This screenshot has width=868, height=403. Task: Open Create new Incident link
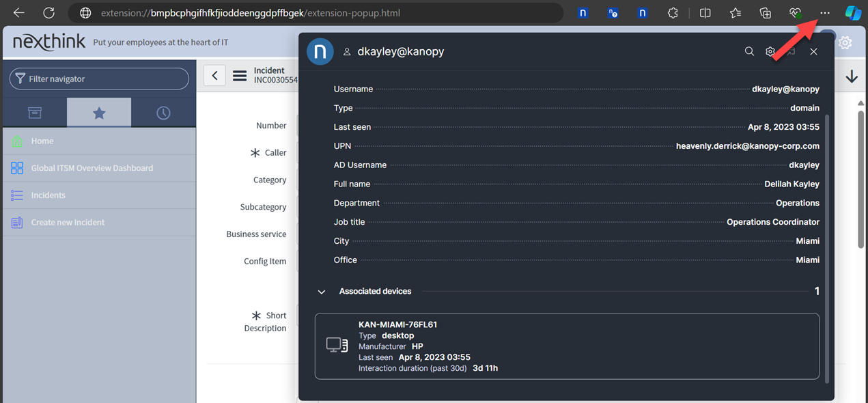coord(68,222)
